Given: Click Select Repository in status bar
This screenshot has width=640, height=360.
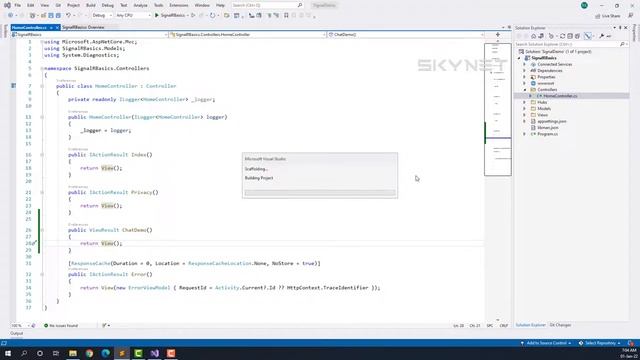Looking at the screenshot, I should pyautogui.click(x=600, y=343).
